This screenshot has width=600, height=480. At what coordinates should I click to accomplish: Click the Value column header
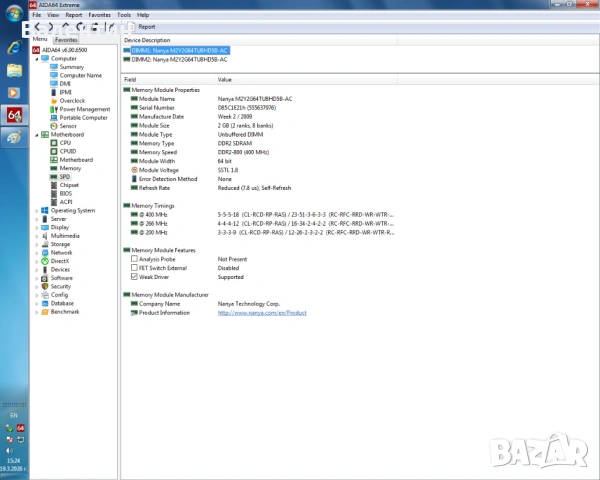[x=225, y=79]
